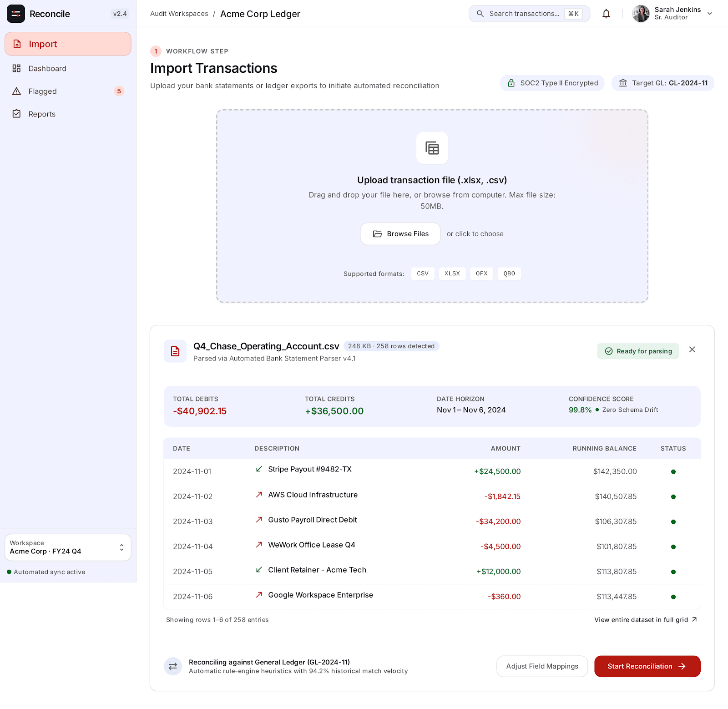Click the outflow arrow on AWS Cloud row
This screenshot has height=709, width=728.
[x=259, y=494]
